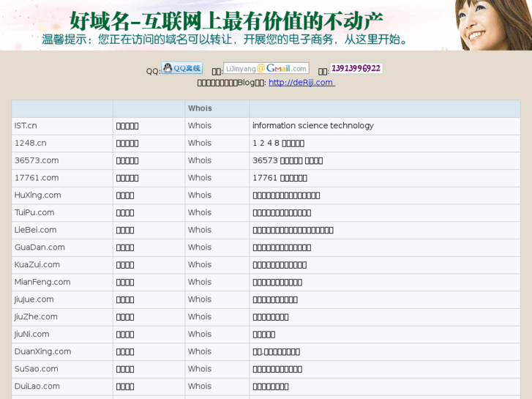Click the bold Whois column header
This screenshot has width=532, height=399.
(200, 108)
